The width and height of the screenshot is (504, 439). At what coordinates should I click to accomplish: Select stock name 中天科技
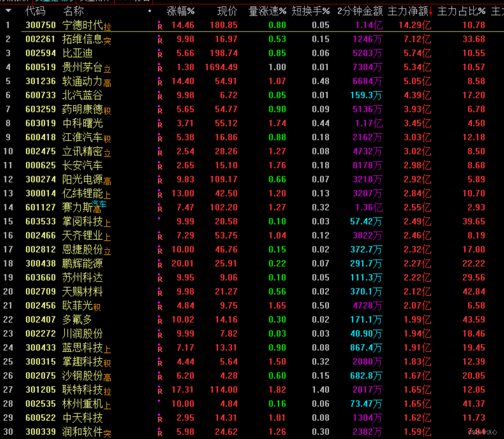[83, 417]
